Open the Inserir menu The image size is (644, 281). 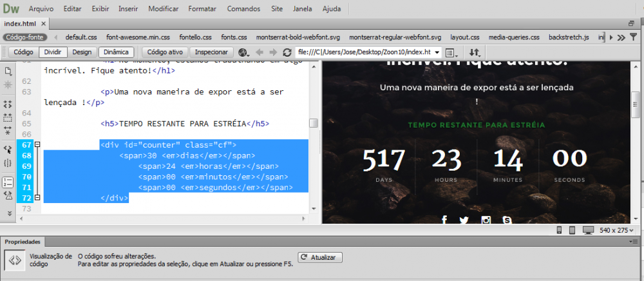[x=128, y=8]
